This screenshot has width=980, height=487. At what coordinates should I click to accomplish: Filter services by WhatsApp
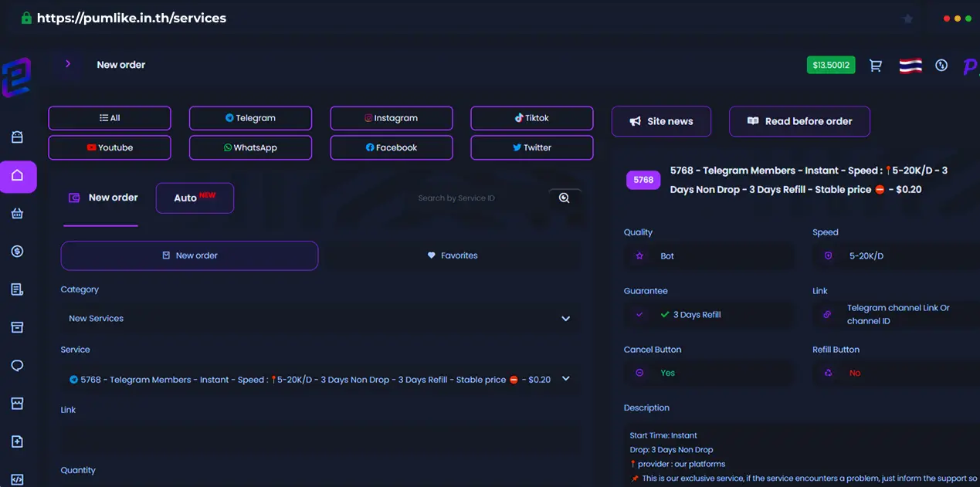click(250, 147)
